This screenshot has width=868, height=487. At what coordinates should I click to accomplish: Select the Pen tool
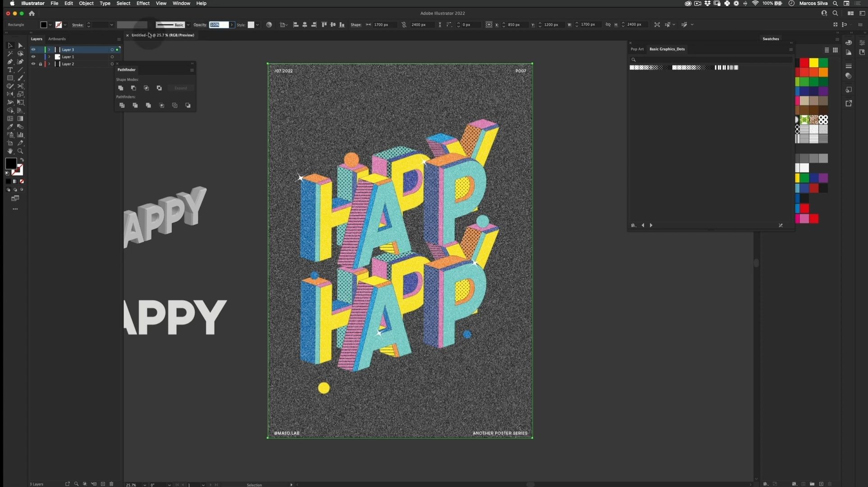pos(10,62)
